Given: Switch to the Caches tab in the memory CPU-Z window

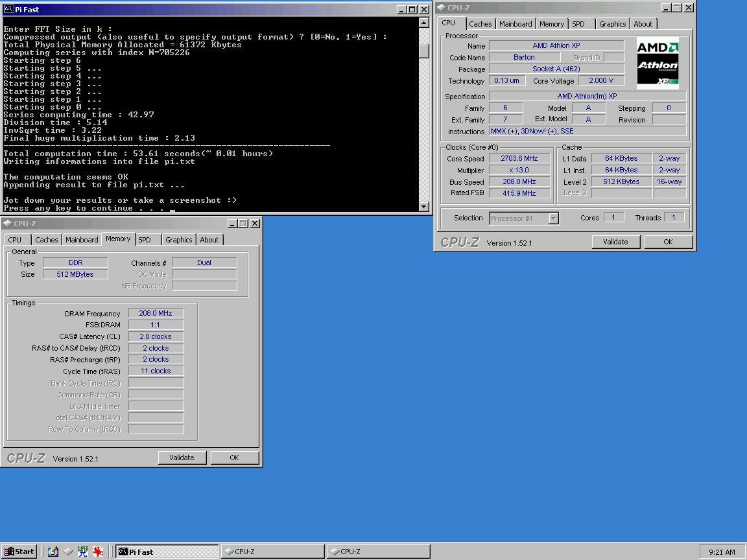Looking at the screenshot, I should point(46,240).
